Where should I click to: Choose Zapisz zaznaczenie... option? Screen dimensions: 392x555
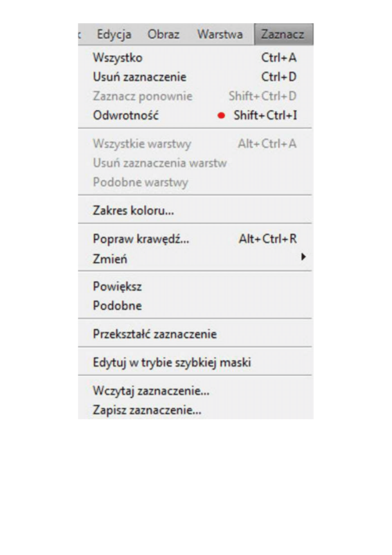147,410
